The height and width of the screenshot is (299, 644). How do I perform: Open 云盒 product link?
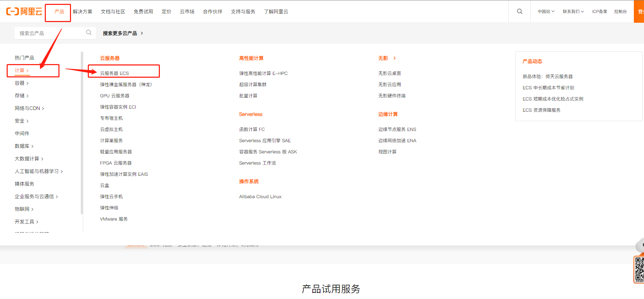pyautogui.click(x=105, y=185)
